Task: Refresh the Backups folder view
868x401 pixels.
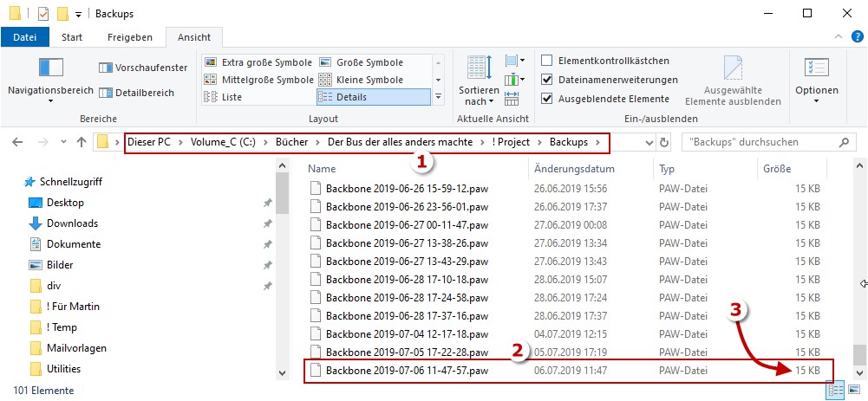Action: point(665,142)
